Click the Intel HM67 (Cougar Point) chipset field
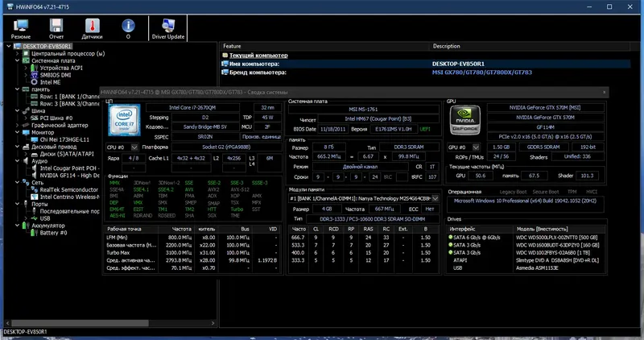Screen dimensions: 644x340 pos(378,118)
